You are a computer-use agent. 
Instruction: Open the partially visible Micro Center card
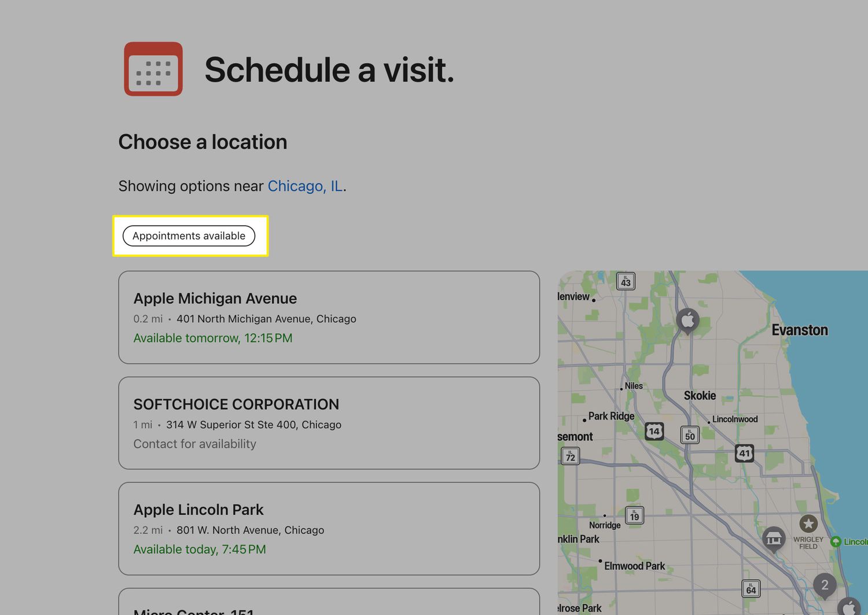329,605
